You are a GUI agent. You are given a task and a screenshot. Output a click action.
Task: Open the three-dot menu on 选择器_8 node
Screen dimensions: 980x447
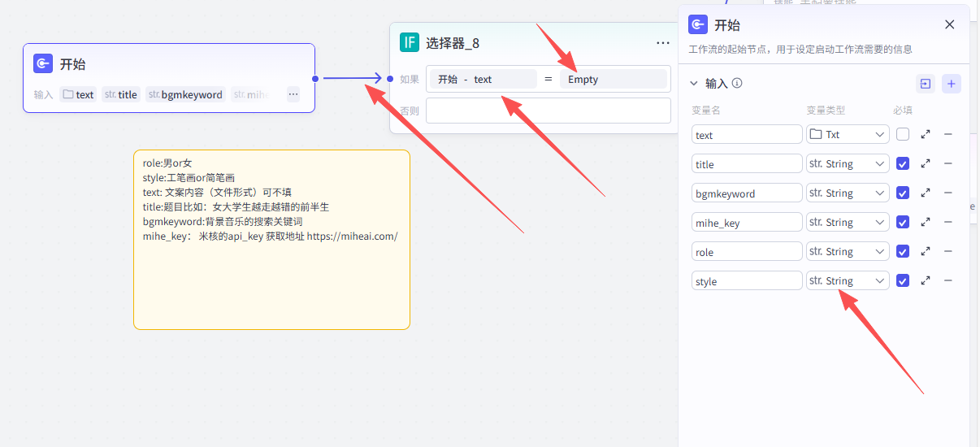663,42
